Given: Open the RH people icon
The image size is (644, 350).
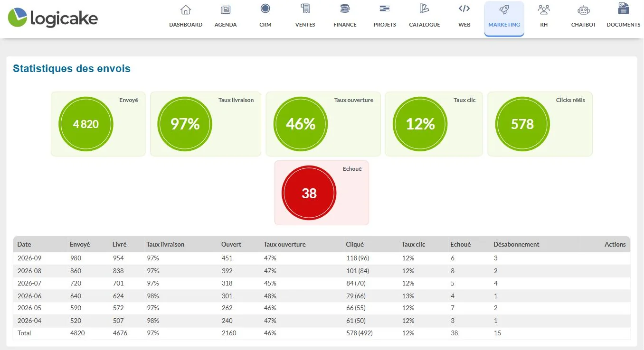Looking at the screenshot, I should tap(544, 9).
